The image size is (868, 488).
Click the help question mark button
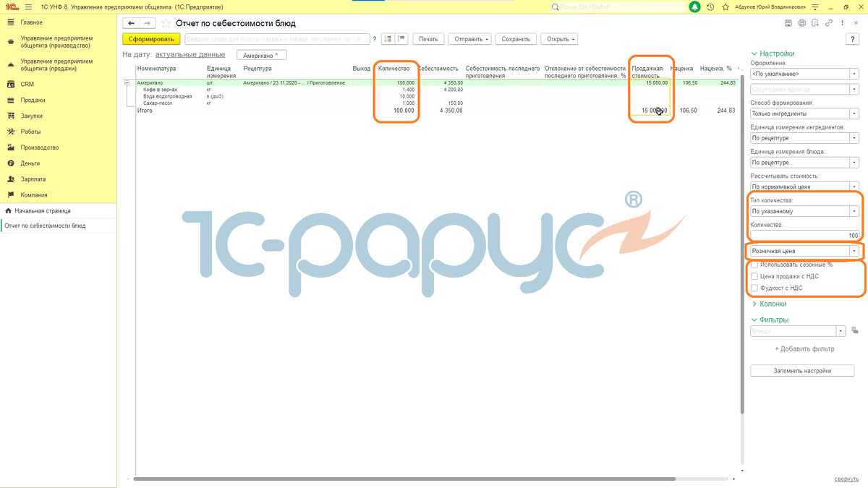[851, 39]
